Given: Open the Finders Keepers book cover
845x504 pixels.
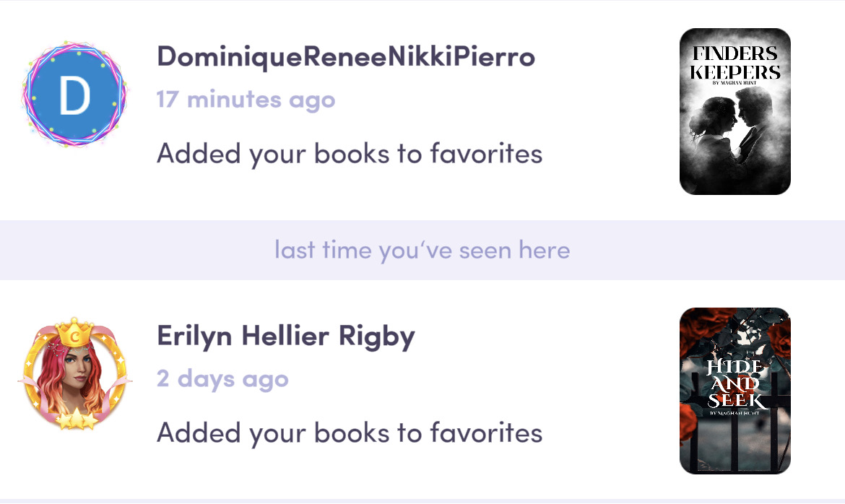Looking at the screenshot, I should pyautogui.click(x=735, y=112).
